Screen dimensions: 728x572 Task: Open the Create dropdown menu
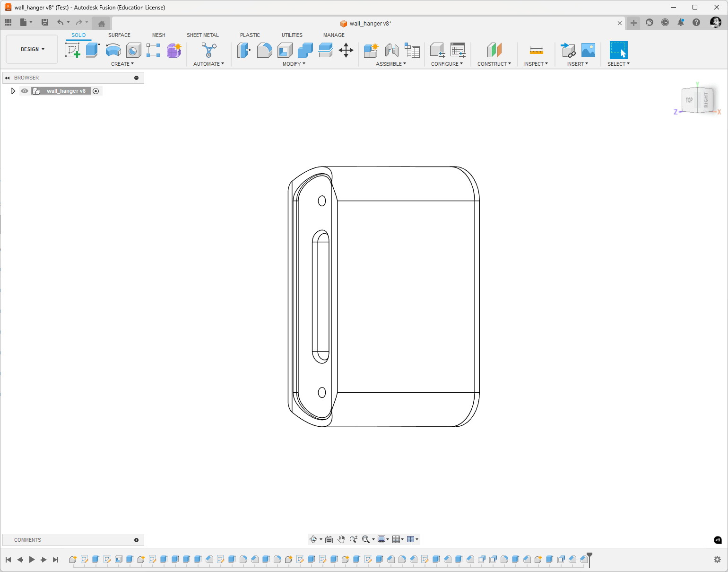122,64
